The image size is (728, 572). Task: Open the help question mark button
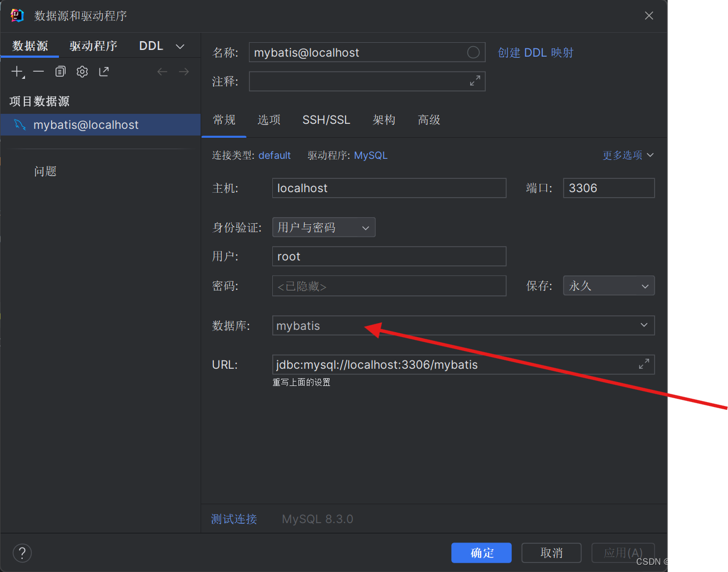pos(22,553)
